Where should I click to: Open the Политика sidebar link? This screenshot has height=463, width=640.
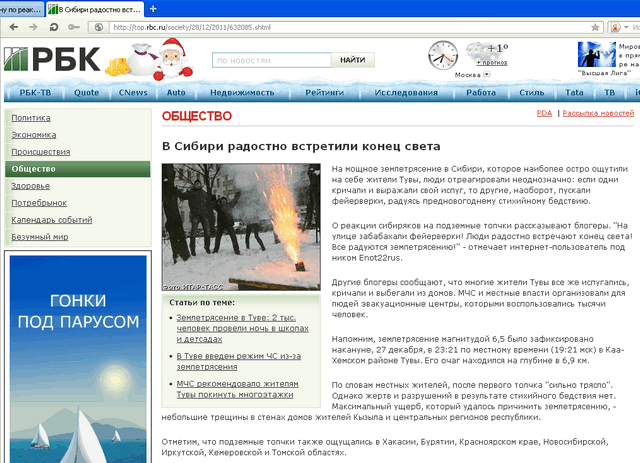coord(31,118)
